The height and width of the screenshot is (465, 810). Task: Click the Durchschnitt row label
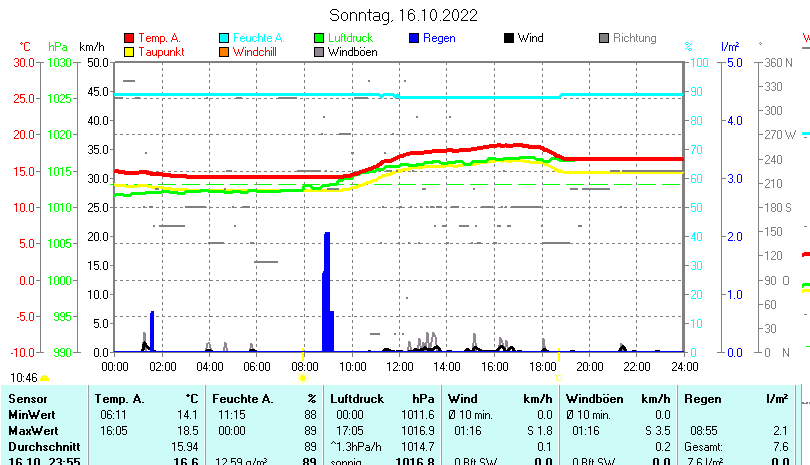tap(42, 446)
